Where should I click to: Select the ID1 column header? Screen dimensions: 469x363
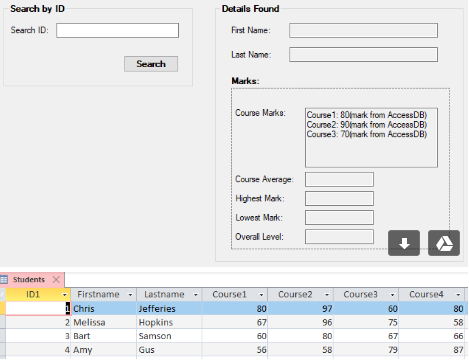click(38, 295)
